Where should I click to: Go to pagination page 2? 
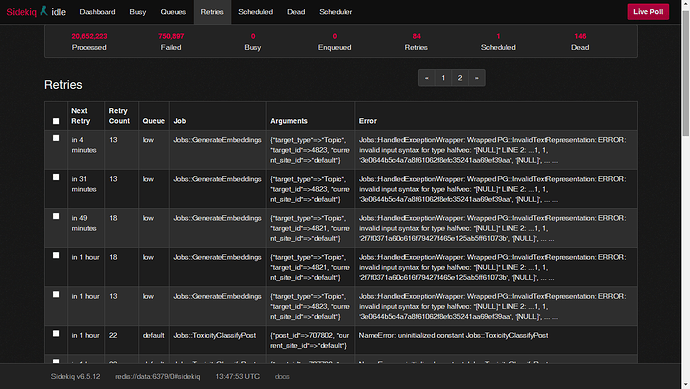tap(460, 78)
